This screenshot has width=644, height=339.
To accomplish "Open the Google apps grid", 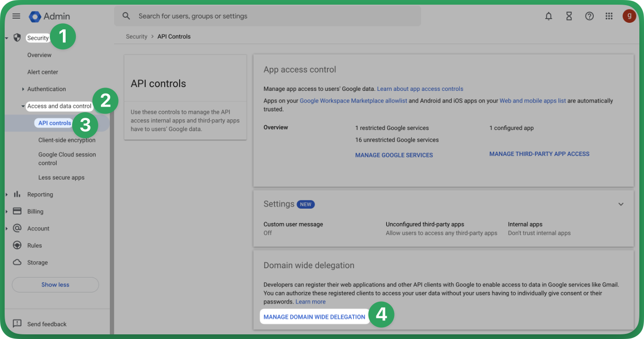I will 609,16.
